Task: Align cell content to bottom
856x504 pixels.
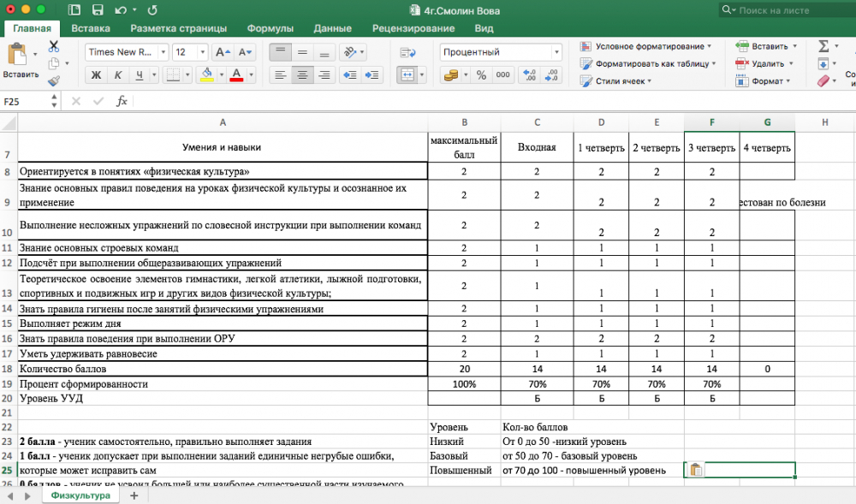Action: click(324, 52)
